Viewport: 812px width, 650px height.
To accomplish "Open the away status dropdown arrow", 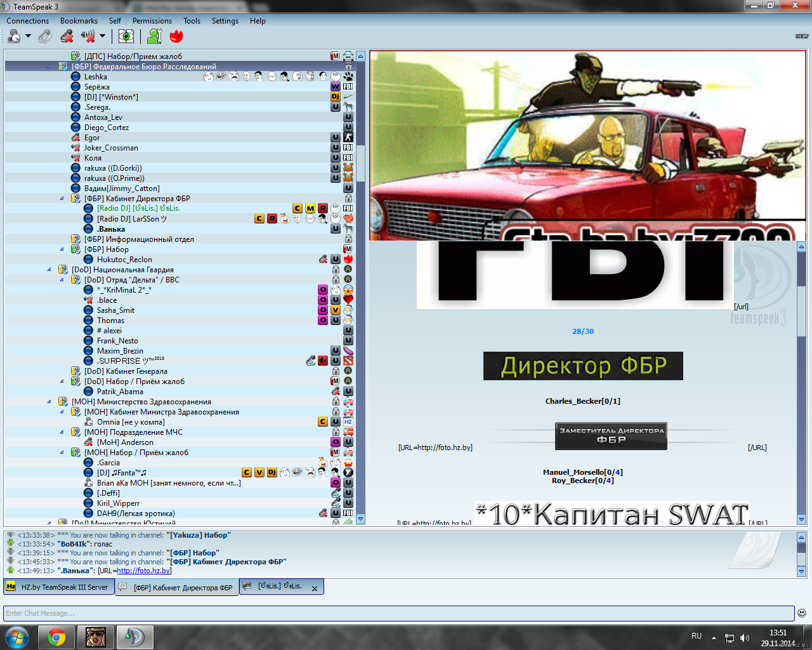I will tap(29, 36).
